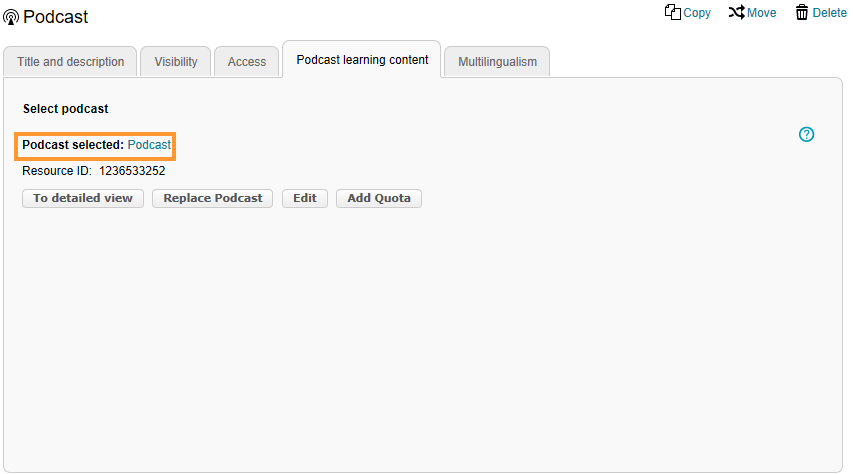Click the Move shuffle-arrows icon

[736, 12]
